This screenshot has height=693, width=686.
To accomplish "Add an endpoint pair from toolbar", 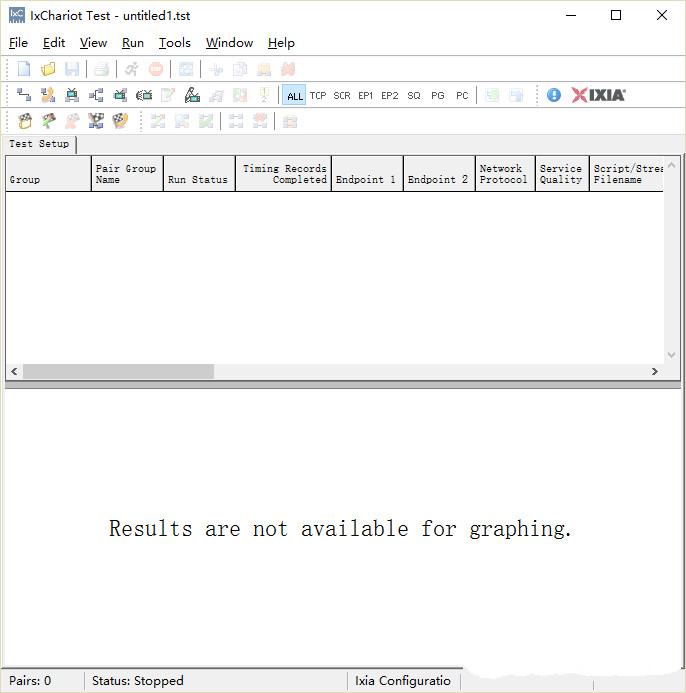I will (x=24, y=95).
